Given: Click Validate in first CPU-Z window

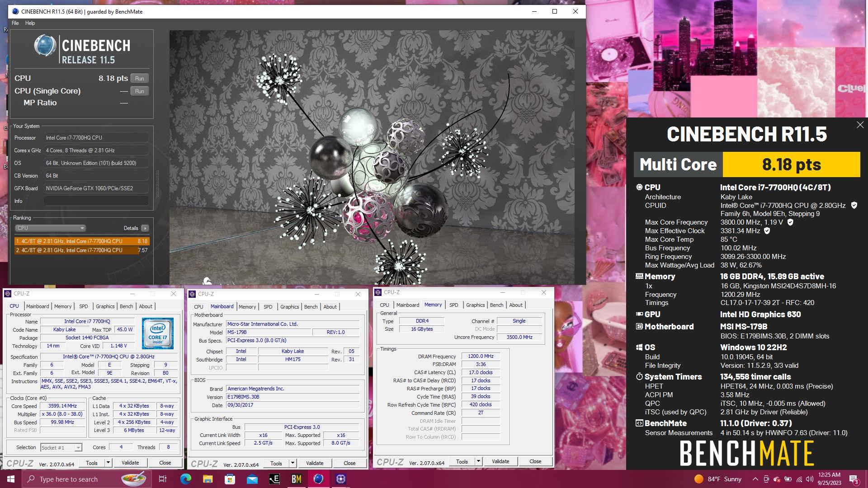Looking at the screenshot, I should [130, 463].
